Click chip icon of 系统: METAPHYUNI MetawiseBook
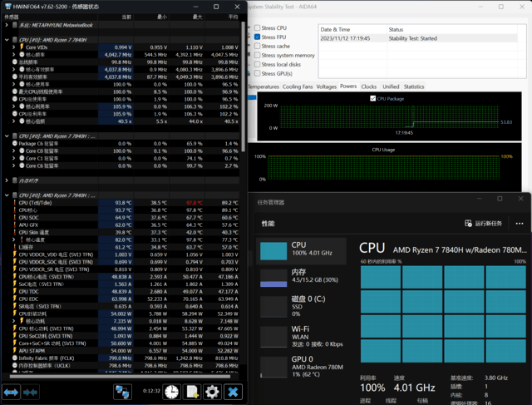Viewport: 532px width, 405px height. click(x=15, y=25)
